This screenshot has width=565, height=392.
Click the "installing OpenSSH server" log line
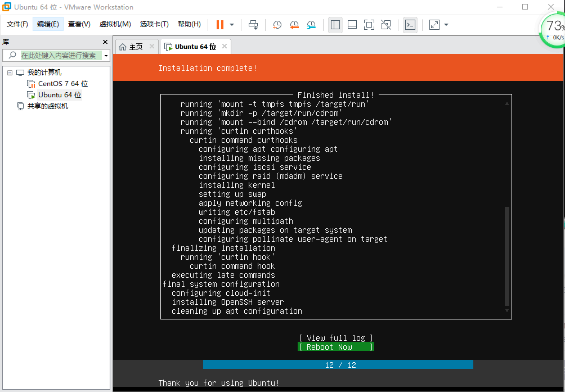click(228, 302)
